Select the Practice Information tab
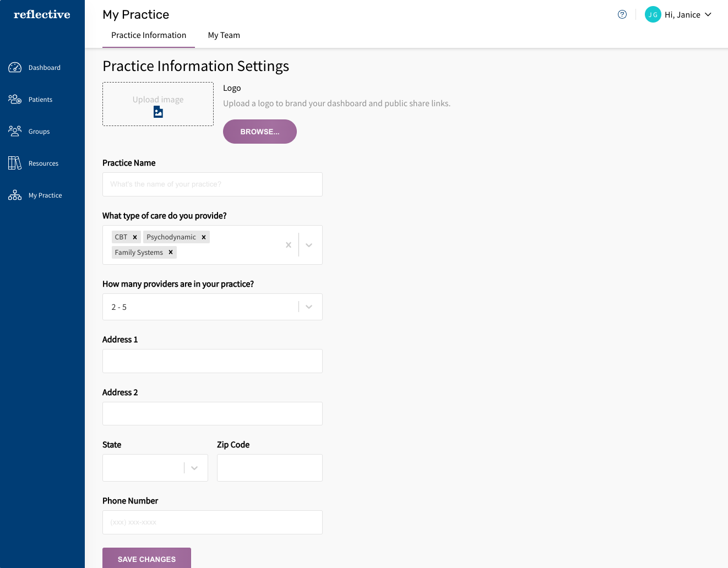This screenshot has width=728, height=568. coord(149,35)
